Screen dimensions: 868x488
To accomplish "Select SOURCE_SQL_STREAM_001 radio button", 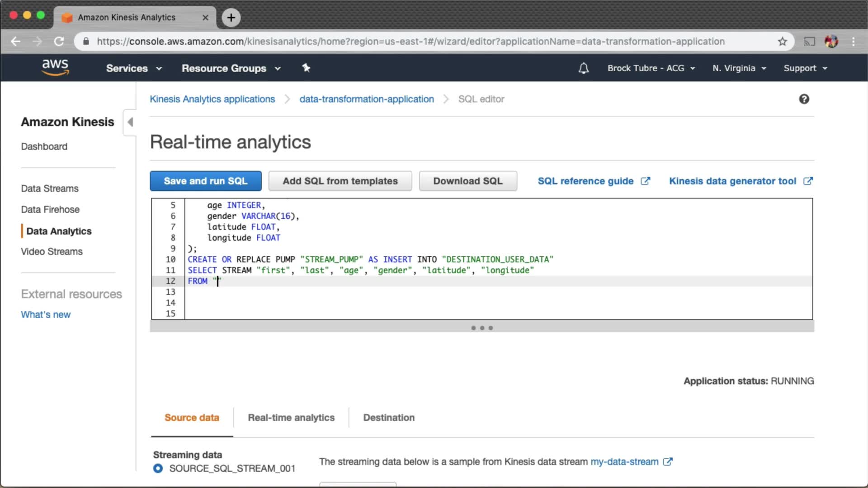I will click(158, 469).
